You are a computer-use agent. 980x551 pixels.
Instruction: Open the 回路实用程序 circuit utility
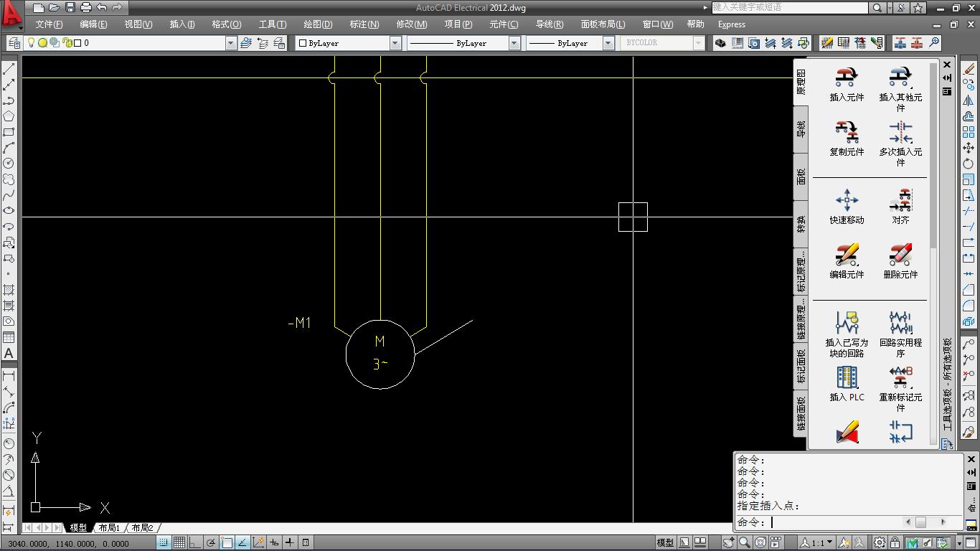(x=900, y=323)
